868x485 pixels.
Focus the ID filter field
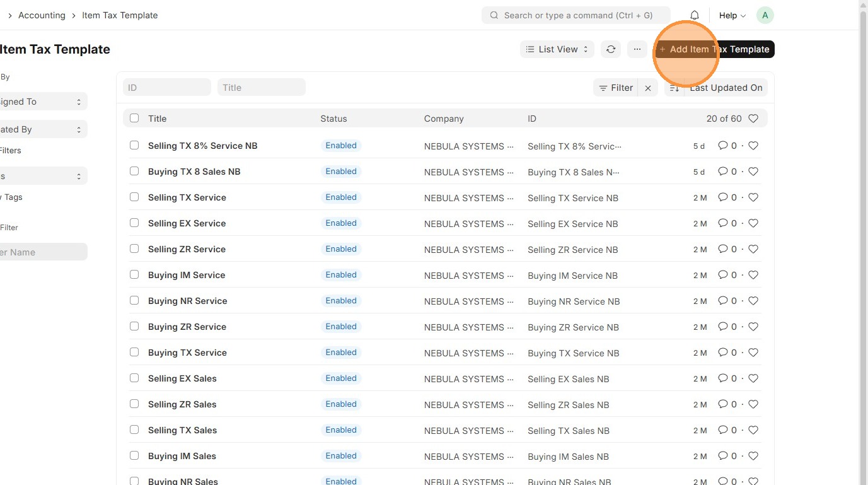coord(167,87)
